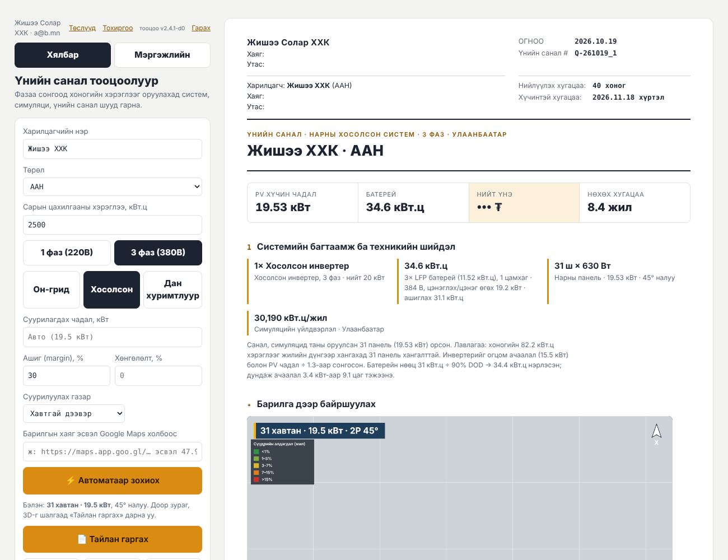Click the Ашиг (margin) field showing 30
The width and height of the screenshot is (728, 560).
67,376
